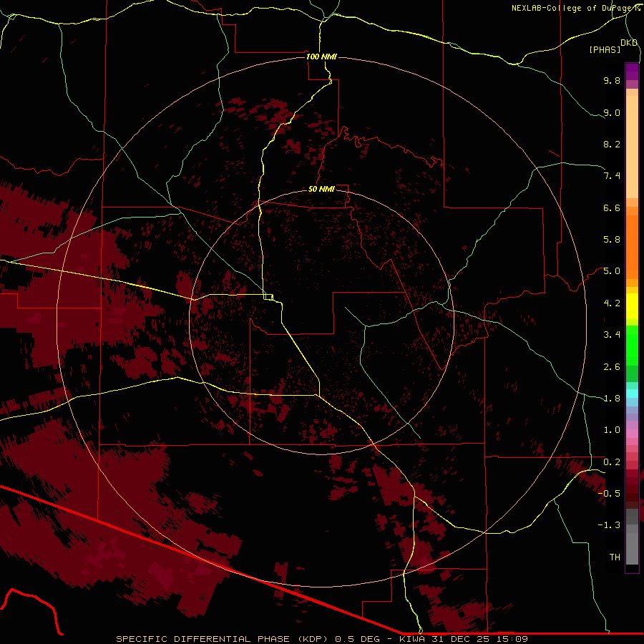
Task: Click the 2.6 legend value
Action: click(x=612, y=367)
